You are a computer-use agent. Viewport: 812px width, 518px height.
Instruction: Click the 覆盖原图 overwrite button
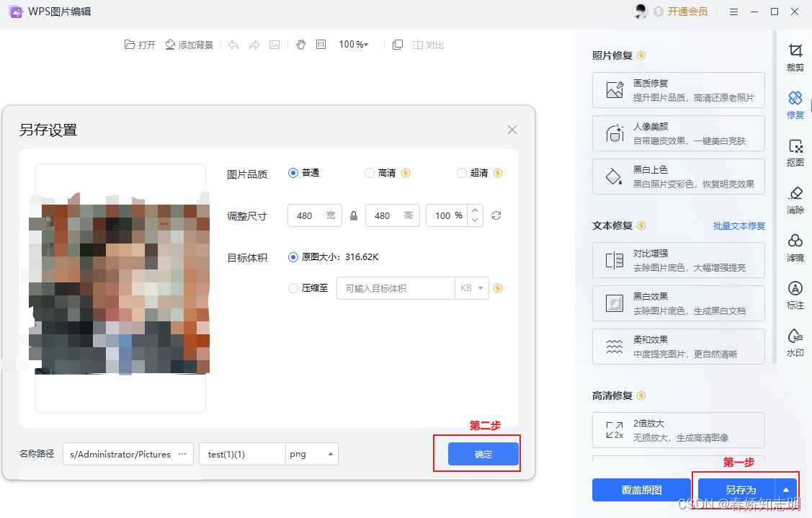pyautogui.click(x=642, y=490)
